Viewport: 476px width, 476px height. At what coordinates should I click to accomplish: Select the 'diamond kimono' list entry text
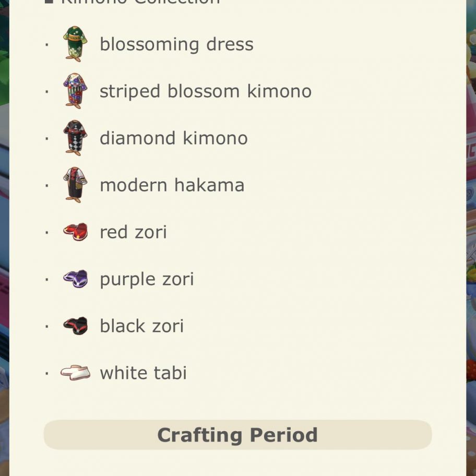(x=174, y=138)
